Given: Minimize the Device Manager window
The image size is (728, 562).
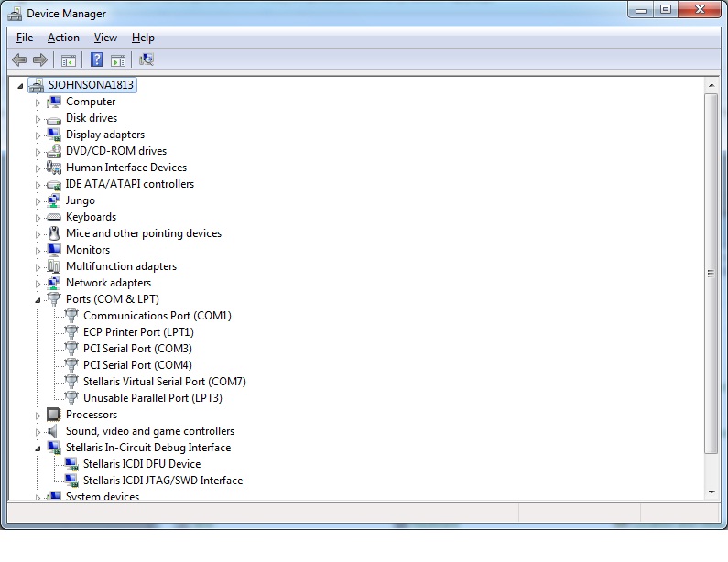Looking at the screenshot, I should 641,9.
